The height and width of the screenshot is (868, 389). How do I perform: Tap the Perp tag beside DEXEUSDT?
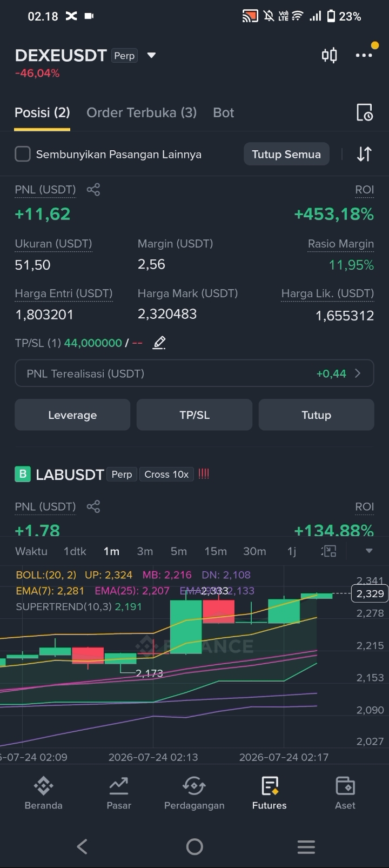point(124,56)
